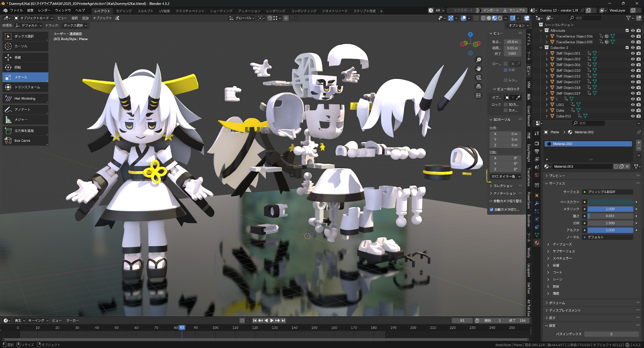Activate the Cursor tool
The width and height of the screenshot is (644, 348).
tap(25, 46)
